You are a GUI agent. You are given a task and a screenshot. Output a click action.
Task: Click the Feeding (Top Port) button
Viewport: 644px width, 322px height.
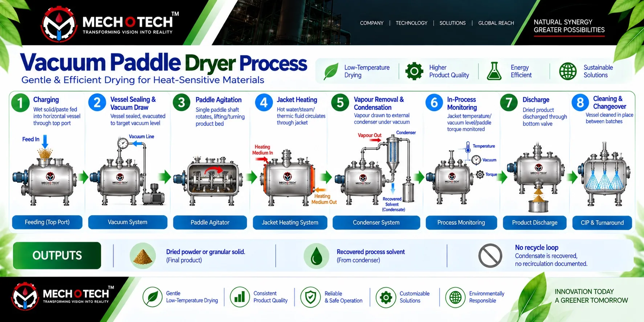click(47, 222)
